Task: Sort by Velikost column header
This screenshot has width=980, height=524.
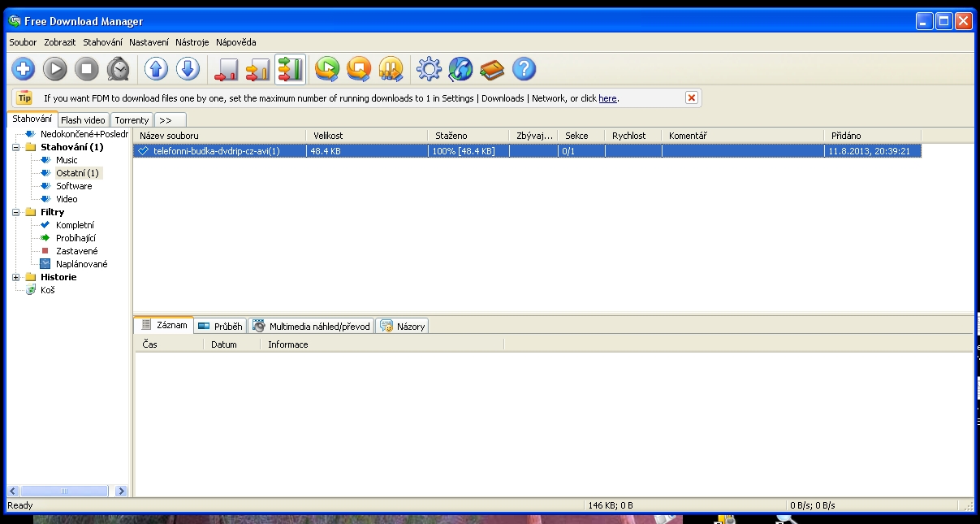Action: (x=366, y=136)
